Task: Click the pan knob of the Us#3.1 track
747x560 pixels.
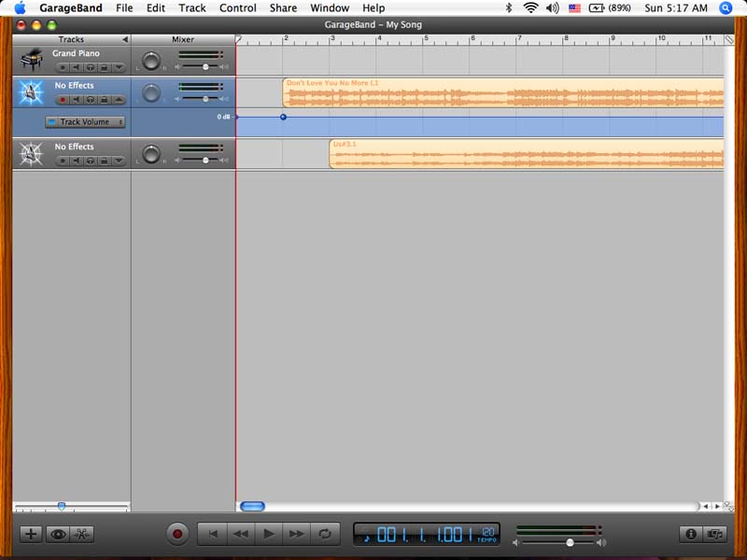Action: point(151,154)
